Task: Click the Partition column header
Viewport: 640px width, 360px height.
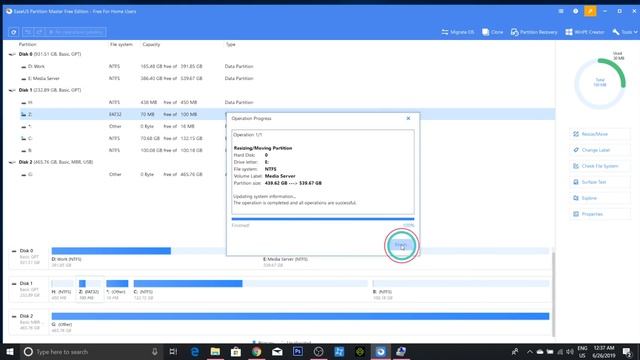Action: [27, 44]
